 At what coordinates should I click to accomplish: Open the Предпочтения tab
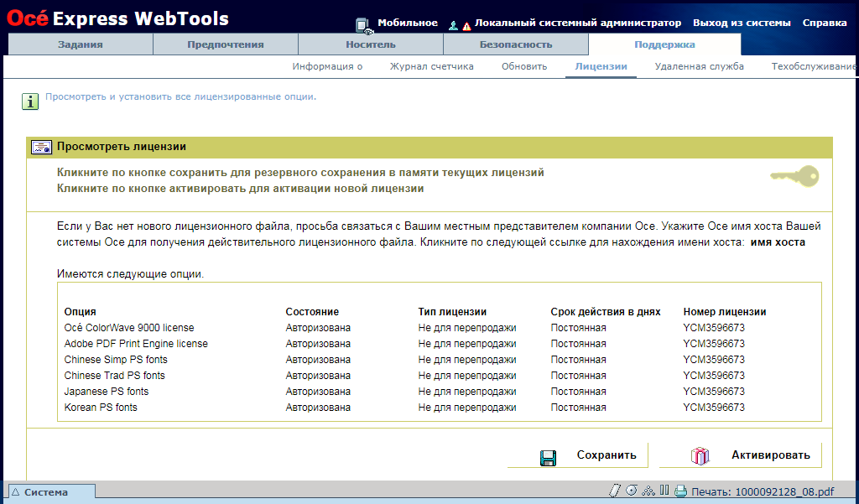[226, 44]
